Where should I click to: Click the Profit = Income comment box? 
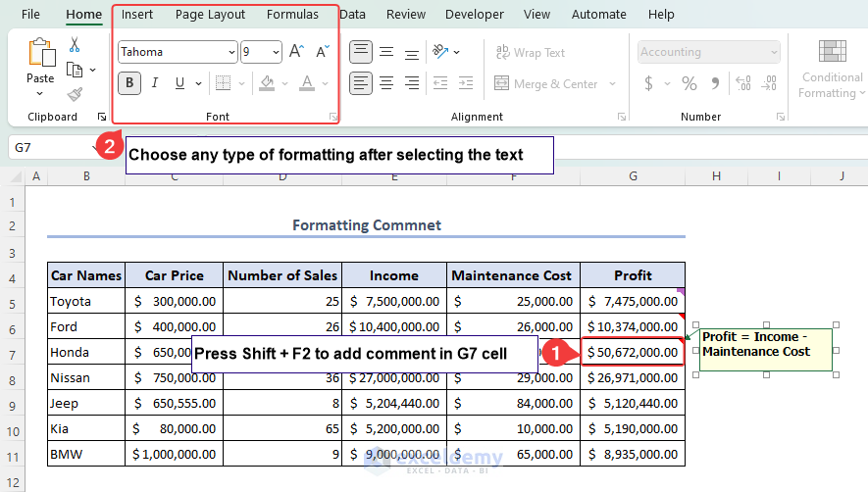pyautogui.click(x=766, y=350)
